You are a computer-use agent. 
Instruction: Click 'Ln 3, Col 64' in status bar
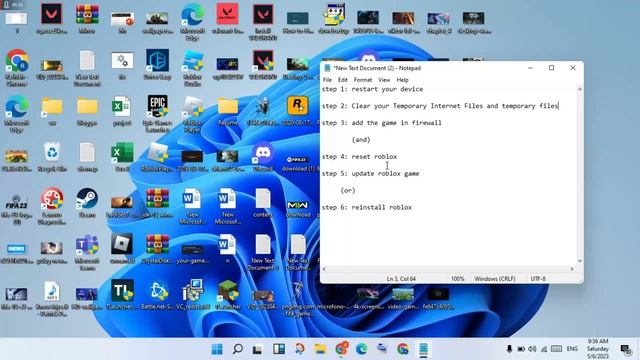point(401,279)
